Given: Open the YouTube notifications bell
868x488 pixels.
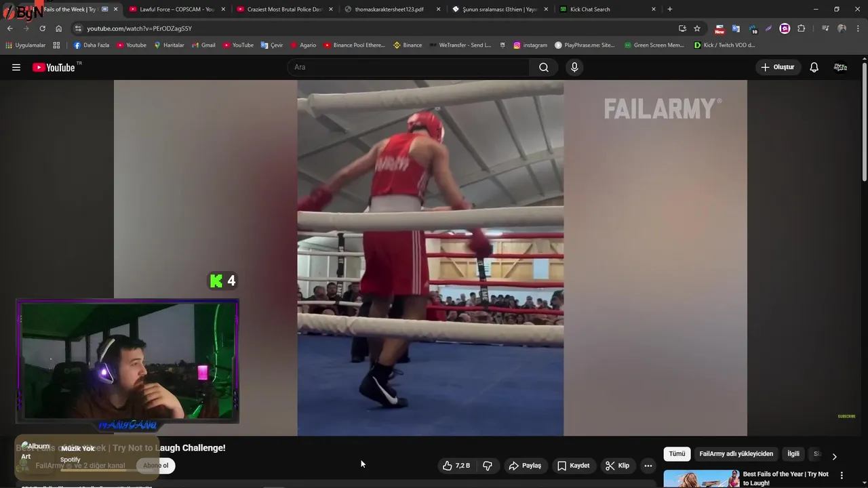Looking at the screenshot, I should tap(814, 67).
